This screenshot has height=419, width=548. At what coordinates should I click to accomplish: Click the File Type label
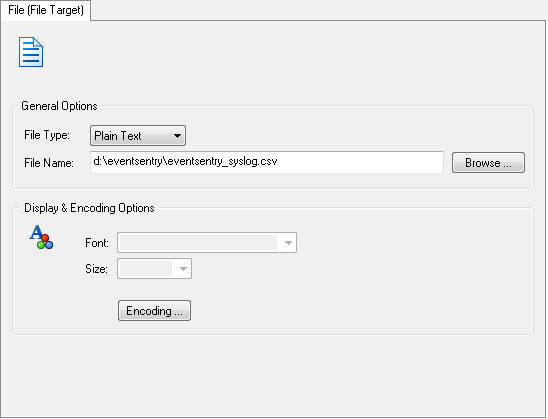click(x=47, y=135)
